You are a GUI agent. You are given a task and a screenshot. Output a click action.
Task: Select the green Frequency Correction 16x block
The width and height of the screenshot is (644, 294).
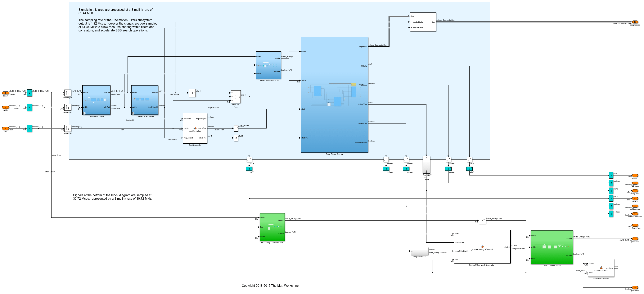click(x=272, y=227)
